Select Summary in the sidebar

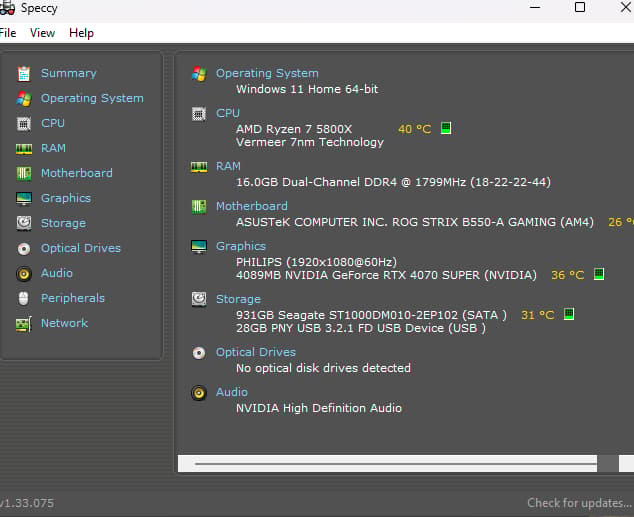69,73
